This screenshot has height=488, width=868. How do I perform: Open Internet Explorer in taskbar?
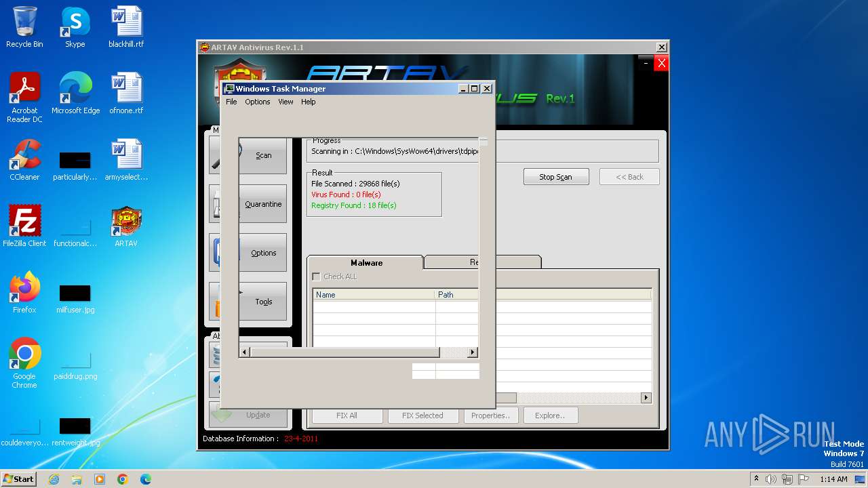click(x=54, y=479)
